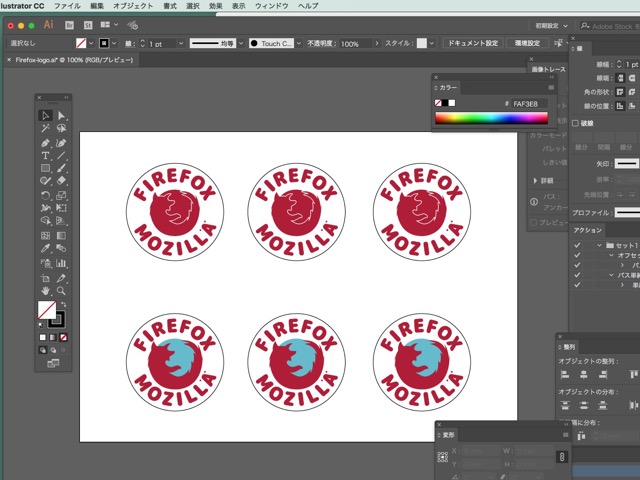Collapse the パス単 action chevron
The image size is (640, 480).
pyautogui.click(x=611, y=275)
